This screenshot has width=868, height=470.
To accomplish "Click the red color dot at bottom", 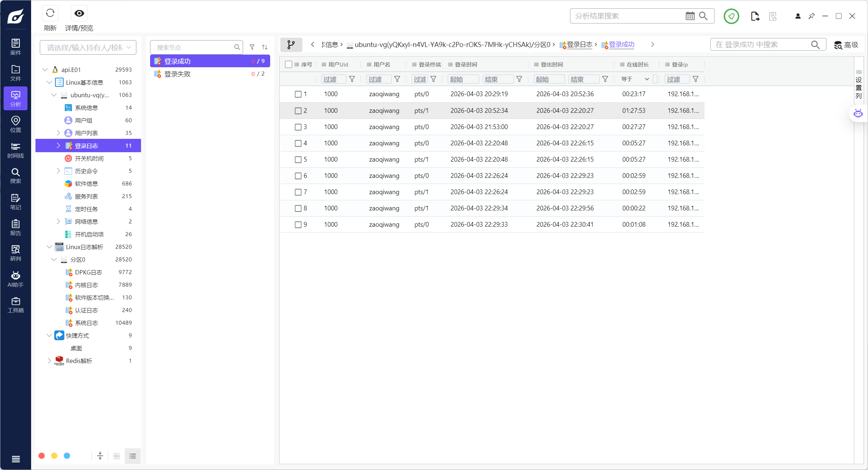I will pos(42,456).
